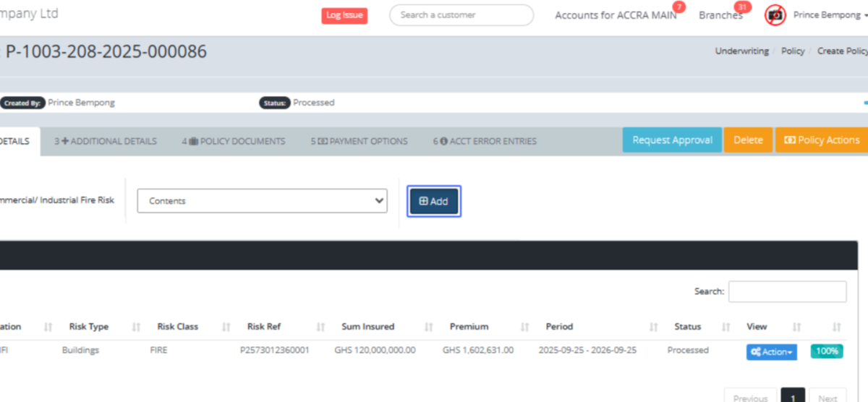Switch to Additional Details tab
Viewport: 868px width, 402px height.
[106, 142]
